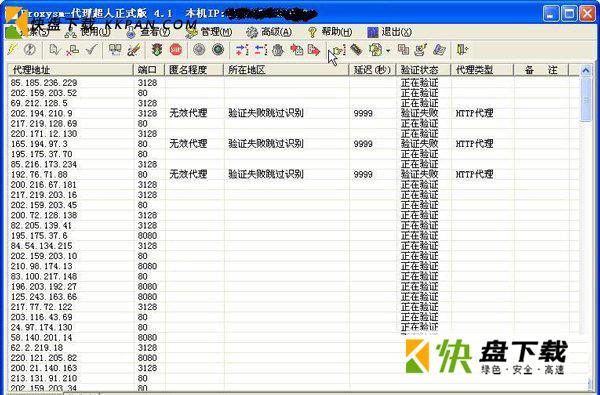Click the red arrow export icon
600x395 pixels.
(314, 50)
